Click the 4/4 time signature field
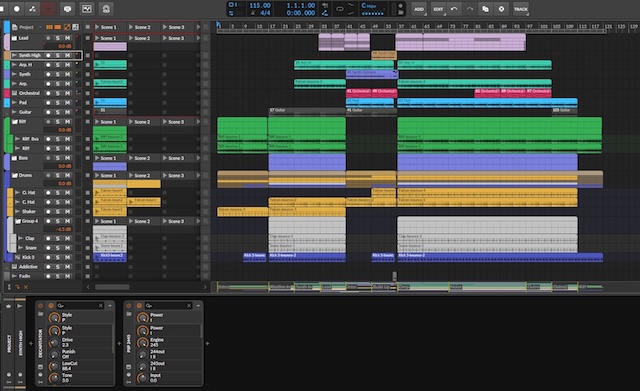This screenshot has width=640, height=391. click(265, 13)
